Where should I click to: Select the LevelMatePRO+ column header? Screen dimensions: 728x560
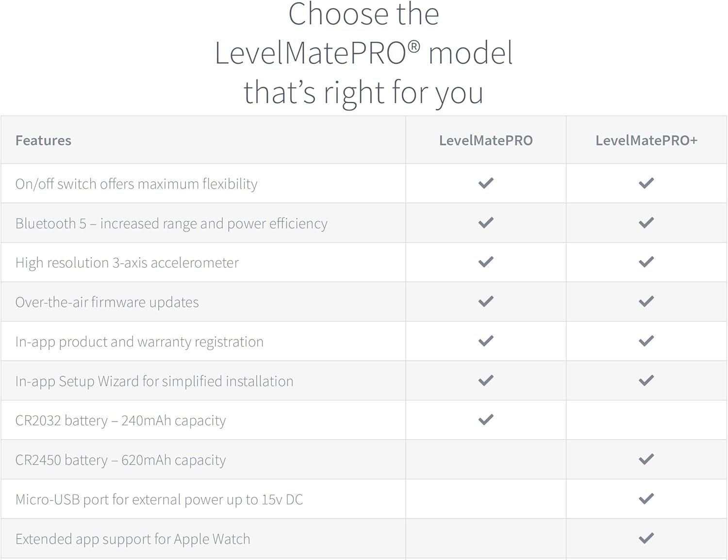click(x=646, y=141)
